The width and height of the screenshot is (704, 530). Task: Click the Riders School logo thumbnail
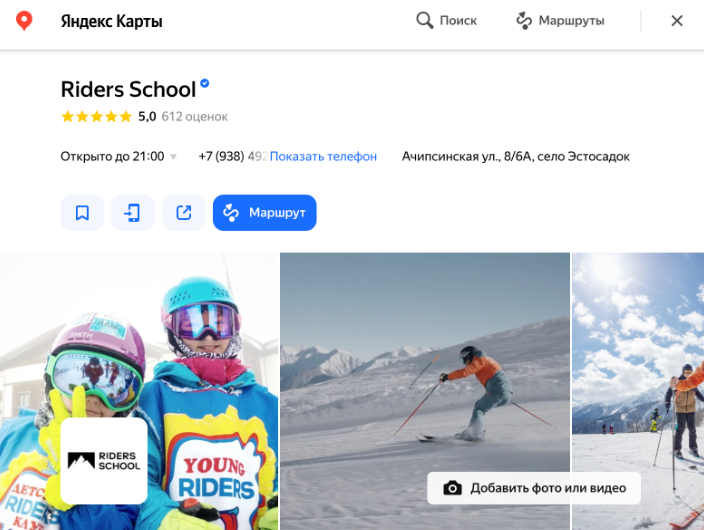pyautogui.click(x=104, y=461)
